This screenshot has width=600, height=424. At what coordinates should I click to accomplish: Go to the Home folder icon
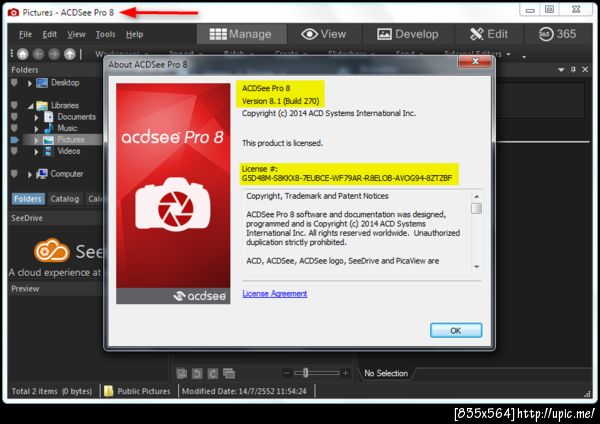[23, 54]
